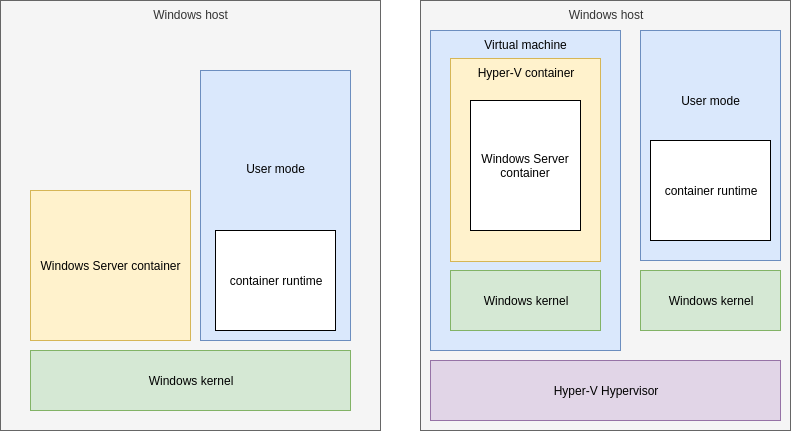This screenshot has height=431, width=791.
Task: Select the left diagram's 'Windows host' title
Action: pos(190,15)
